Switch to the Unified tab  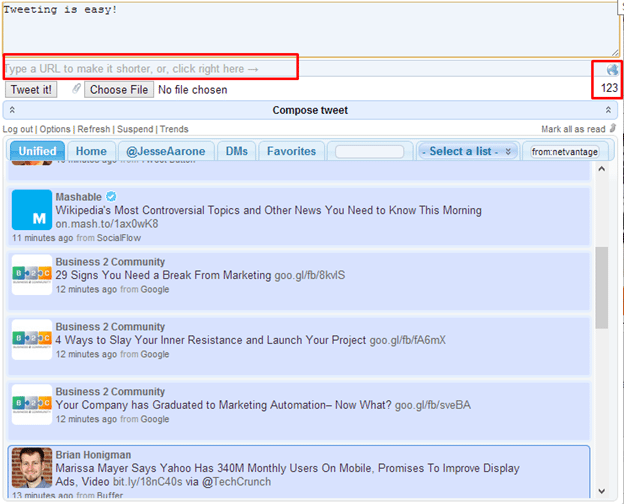point(37,151)
